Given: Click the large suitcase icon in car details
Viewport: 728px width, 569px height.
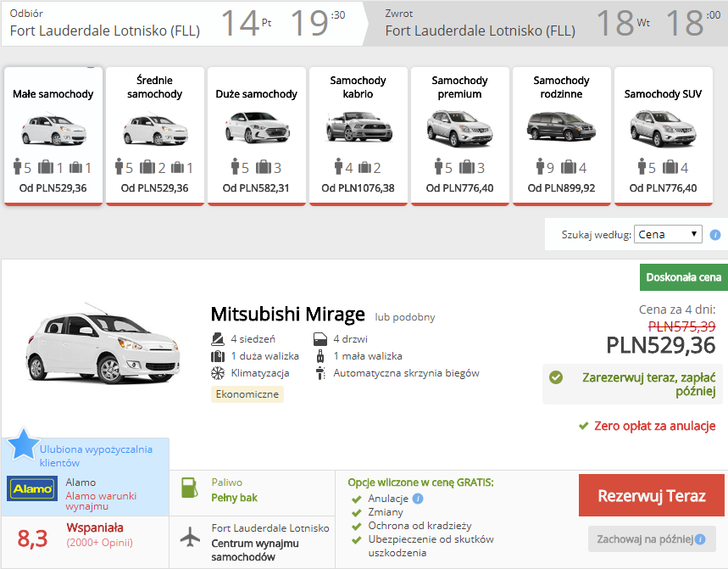Looking at the screenshot, I should click(x=218, y=356).
